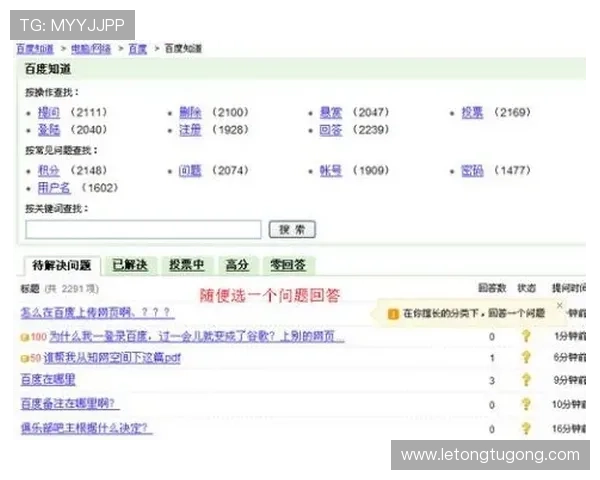Click the 50-point reward coin icon

[24, 358]
